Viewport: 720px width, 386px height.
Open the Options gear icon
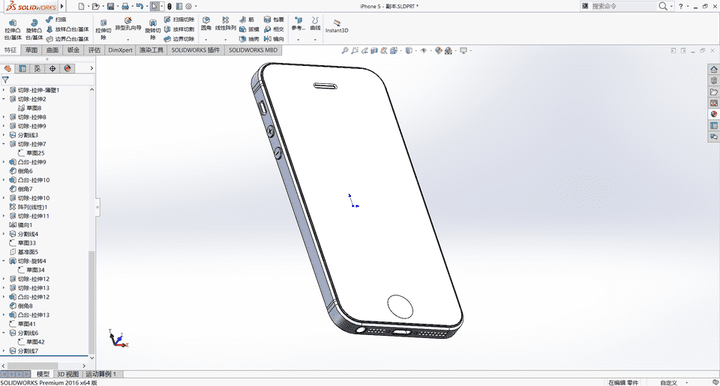point(189,6)
